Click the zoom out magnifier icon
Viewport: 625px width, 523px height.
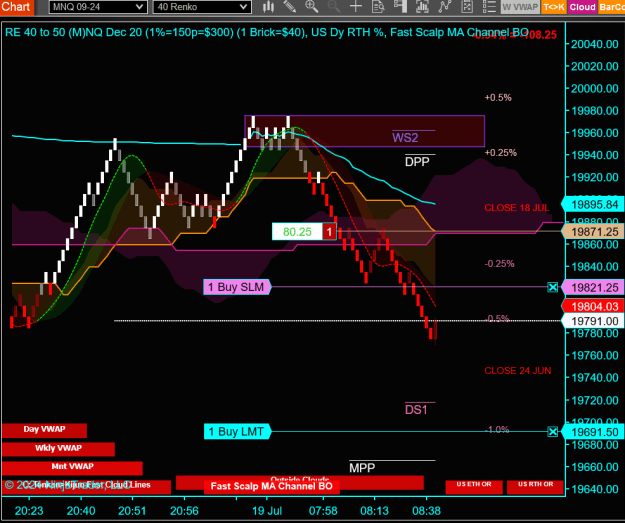(x=334, y=6)
